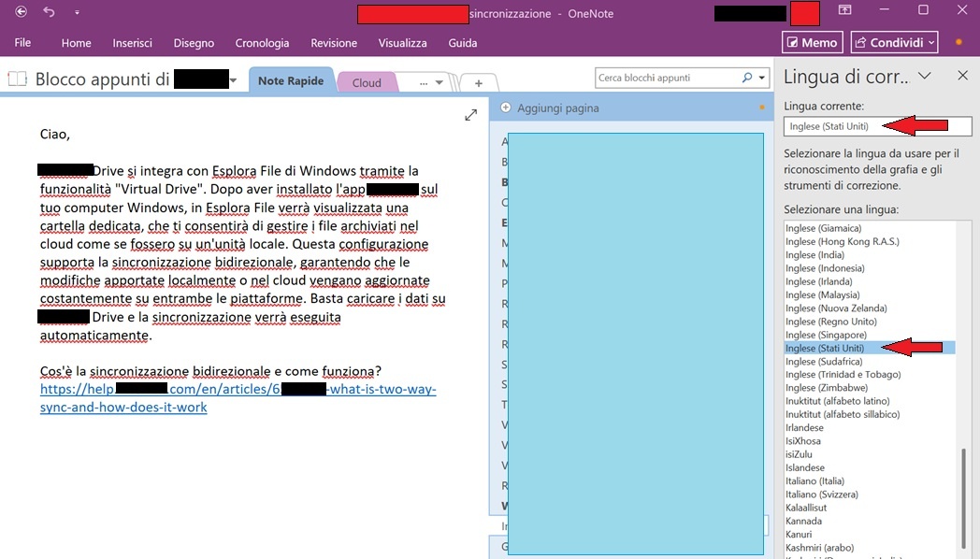Click the Undo arrow icon
The image size is (980, 559).
point(50,12)
